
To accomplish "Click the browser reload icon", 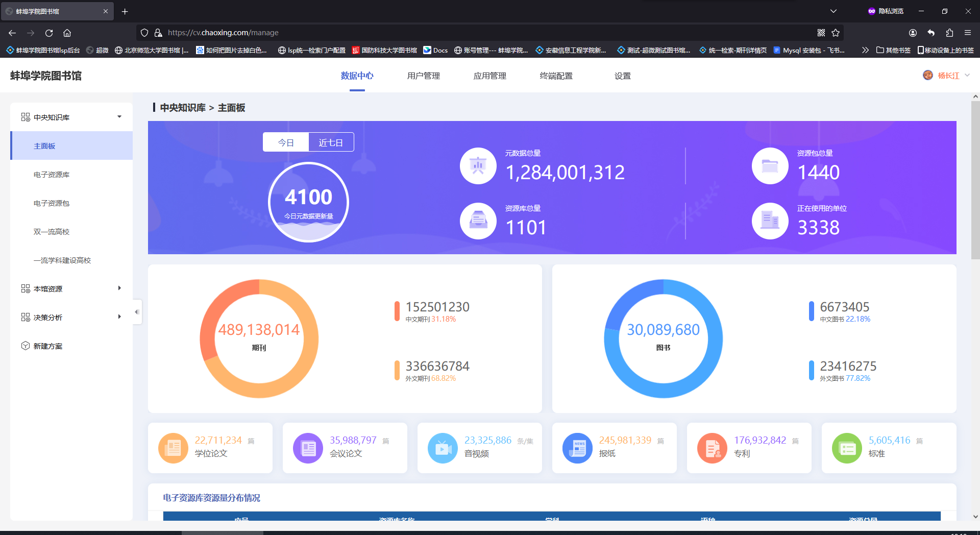I will pyautogui.click(x=49, y=33).
